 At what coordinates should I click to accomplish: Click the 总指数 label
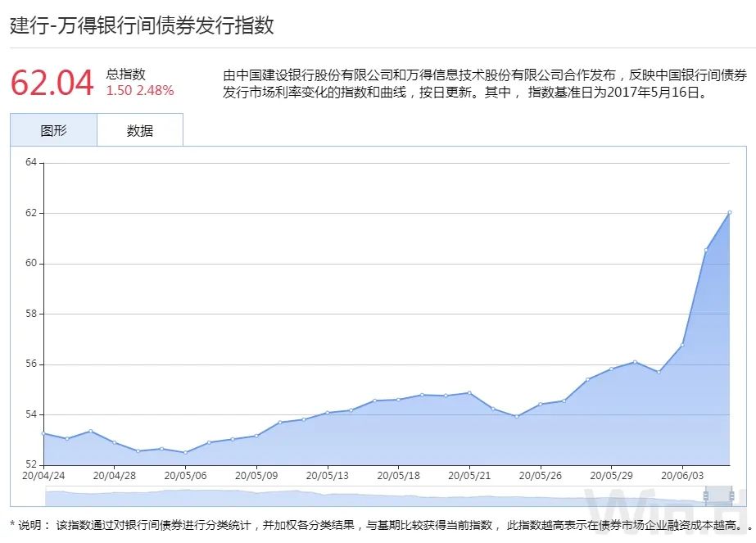pos(124,74)
